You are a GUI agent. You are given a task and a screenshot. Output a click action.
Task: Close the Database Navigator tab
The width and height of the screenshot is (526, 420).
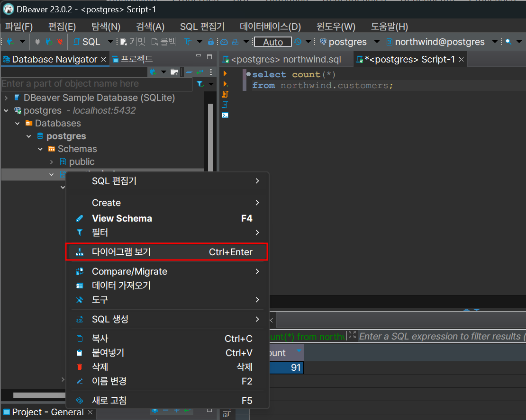pos(103,59)
